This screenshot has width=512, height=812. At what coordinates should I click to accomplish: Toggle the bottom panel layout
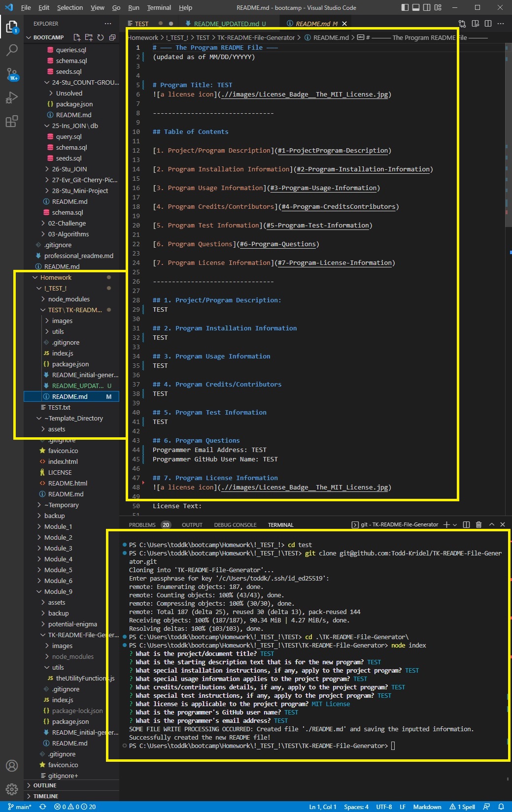coord(416,7)
